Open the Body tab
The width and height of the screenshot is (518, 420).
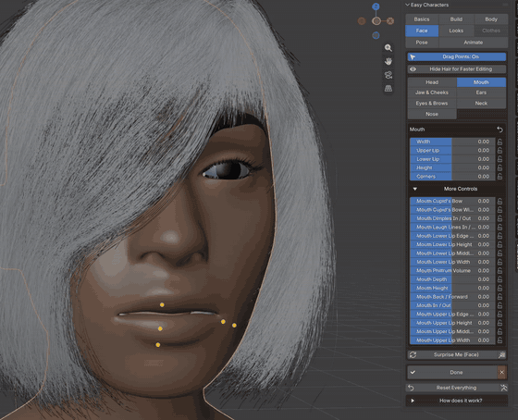coord(491,19)
